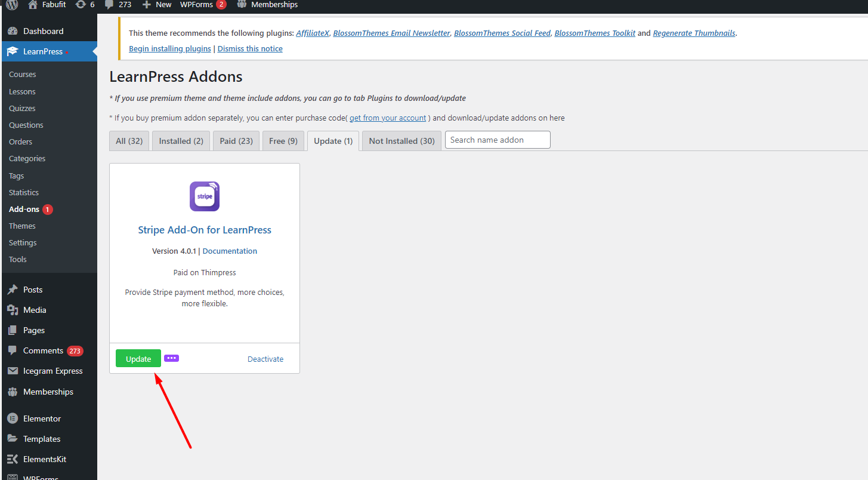Click the LearnPress graduation cap icon

13,51
